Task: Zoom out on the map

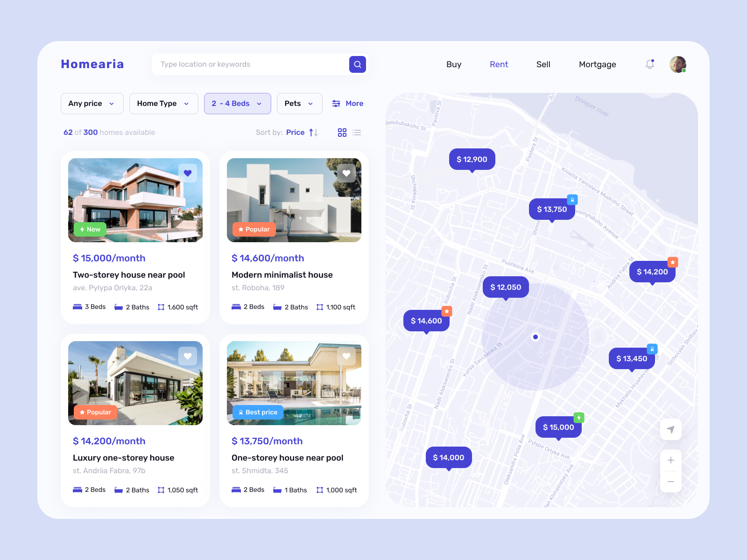Action: [x=671, y=482]
